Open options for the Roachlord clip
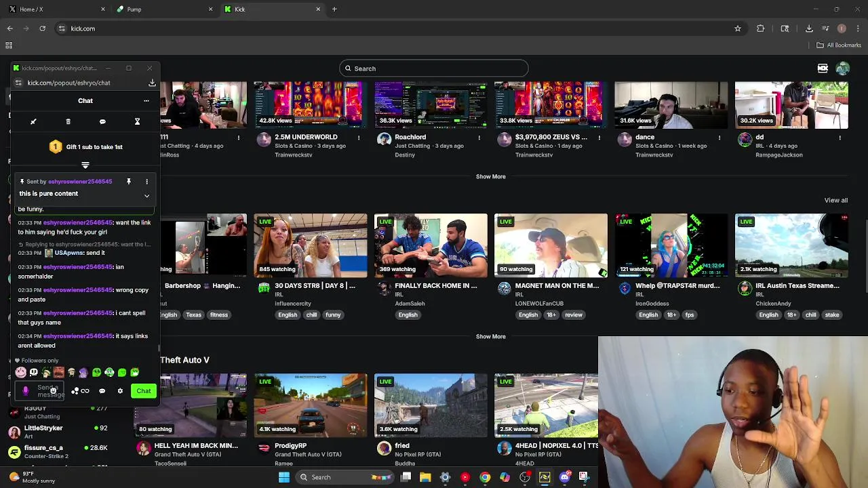The width and height of the screenshot is (868, 488). point(479,138)
